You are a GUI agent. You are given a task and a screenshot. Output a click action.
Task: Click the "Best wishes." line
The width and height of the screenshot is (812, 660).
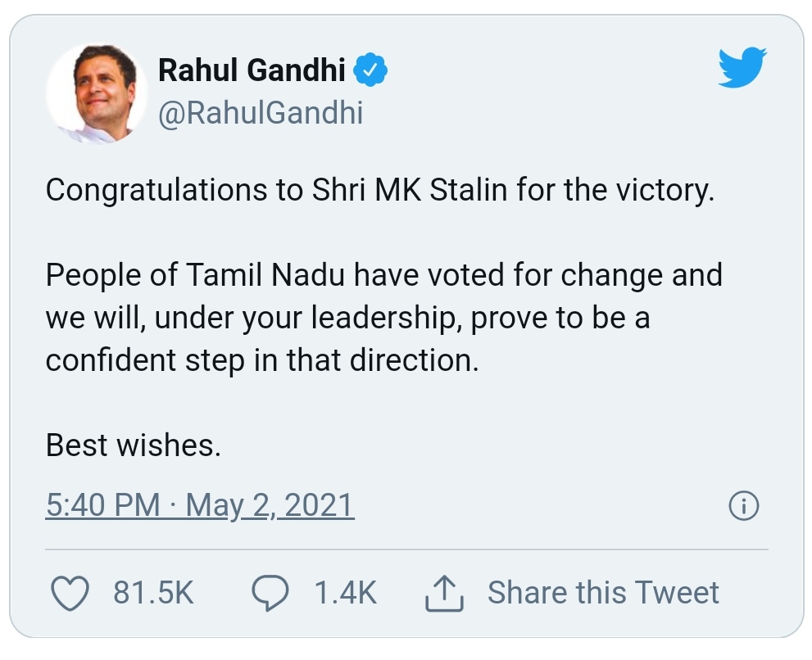[x=133, y=445]
